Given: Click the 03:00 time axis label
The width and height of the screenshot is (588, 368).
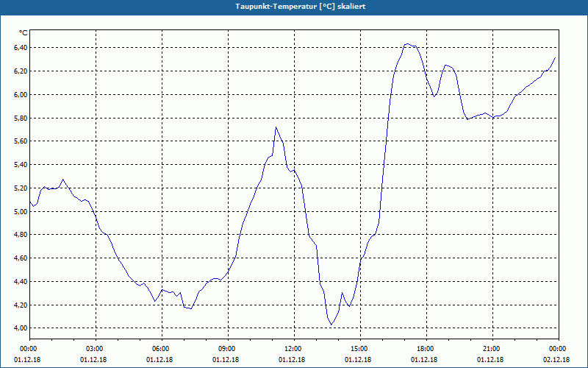Looking at the screenshot, I should pos(93,349).
